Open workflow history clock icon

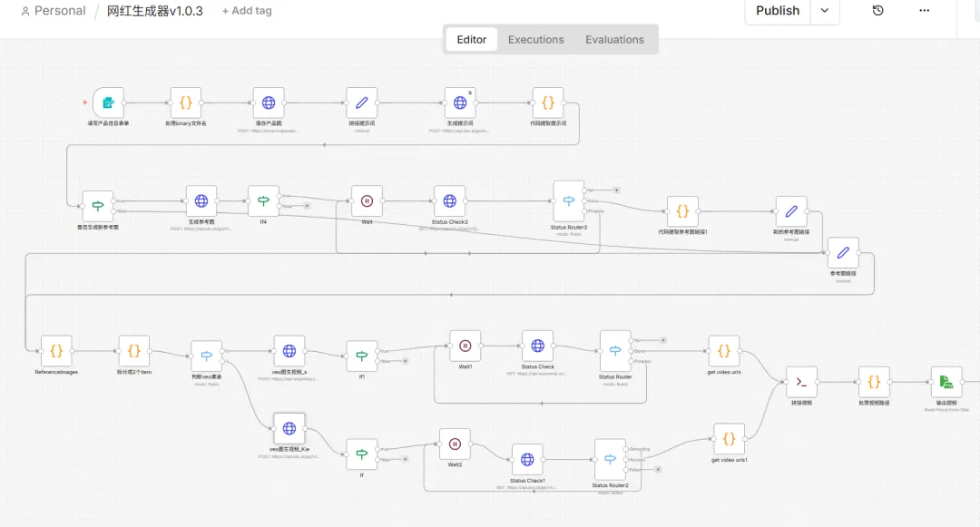(877, 11)
